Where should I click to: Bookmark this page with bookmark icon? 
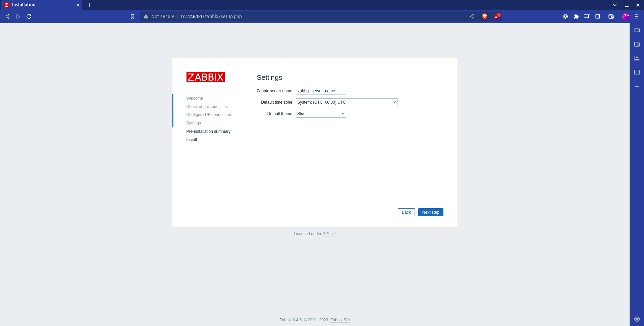click(x=132, y=16)
